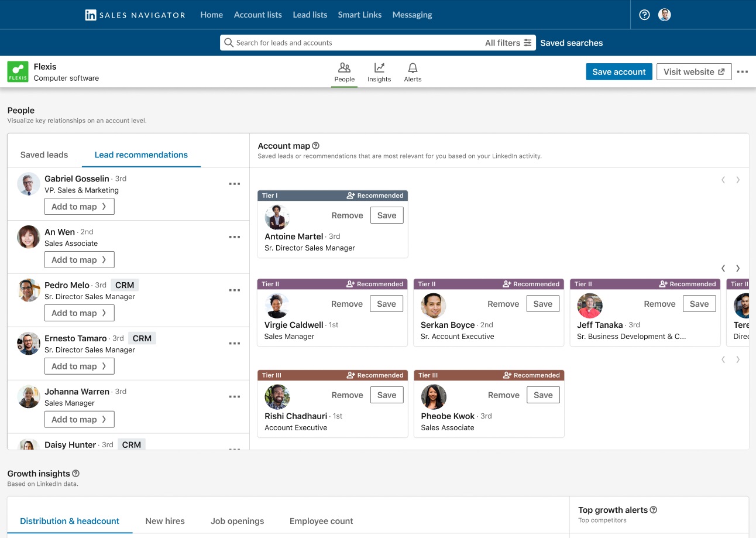The height and width of the screenshot is (538, 756).
Task: Open the help question mark icon in header
Action: click(644, 15)
